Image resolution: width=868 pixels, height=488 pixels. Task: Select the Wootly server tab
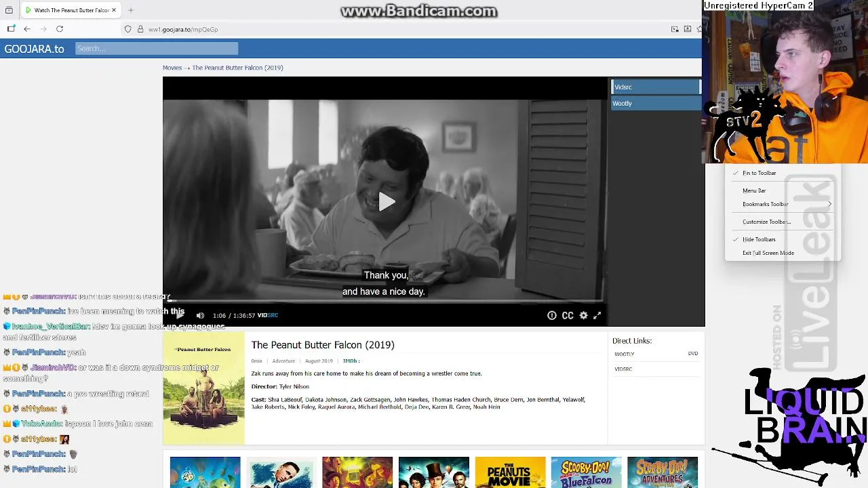pos(656,103)
